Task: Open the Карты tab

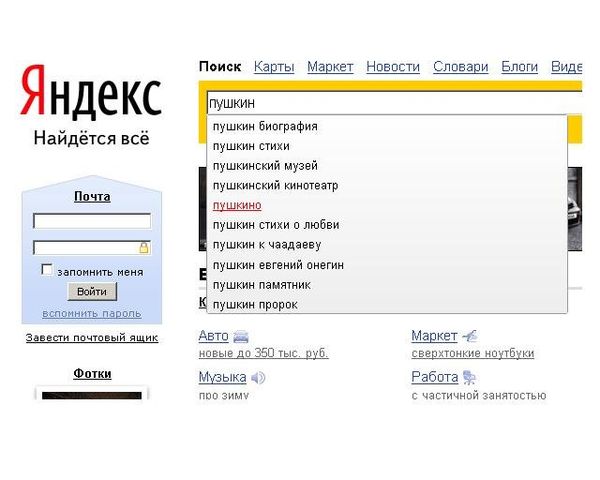Action: click(x=274, y=67)
